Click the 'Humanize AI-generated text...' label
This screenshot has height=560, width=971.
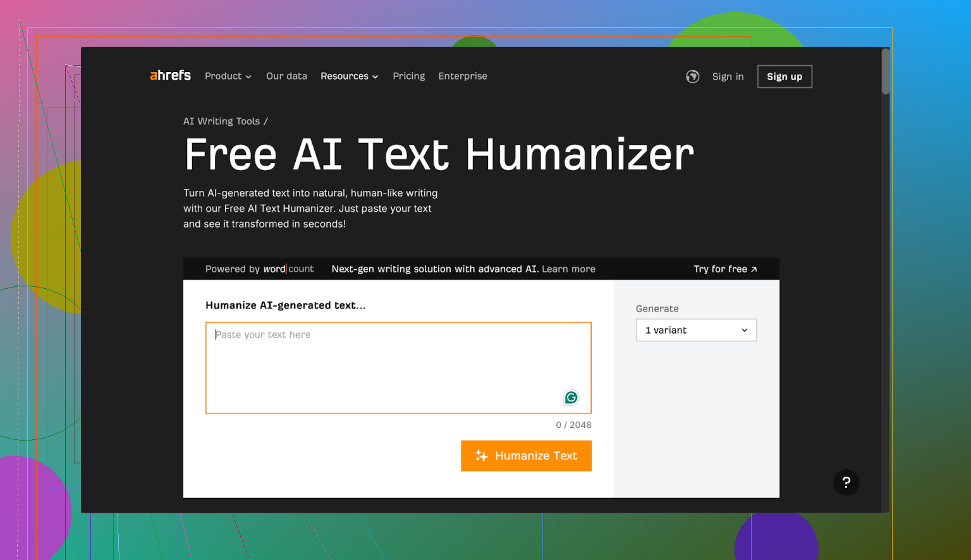click(x=285, y=305)
